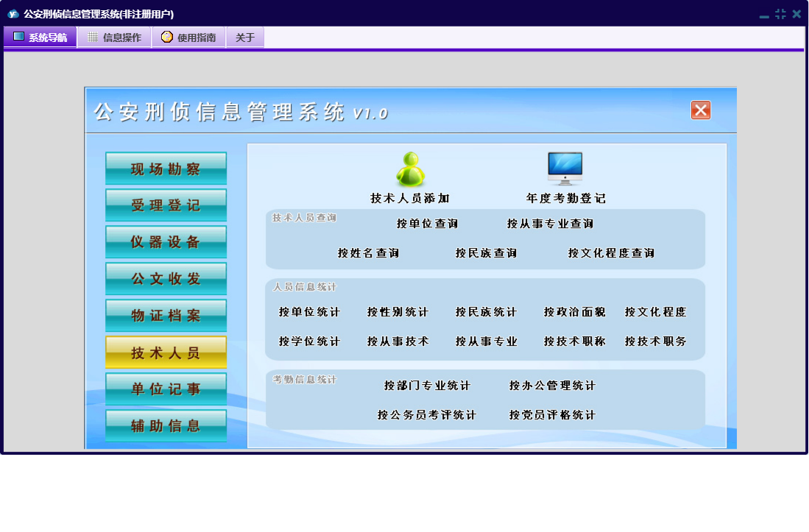Click 按部门专业统计 attendance link
The image size is (809, 532).
pyautogui.click(x=427, y=386)
